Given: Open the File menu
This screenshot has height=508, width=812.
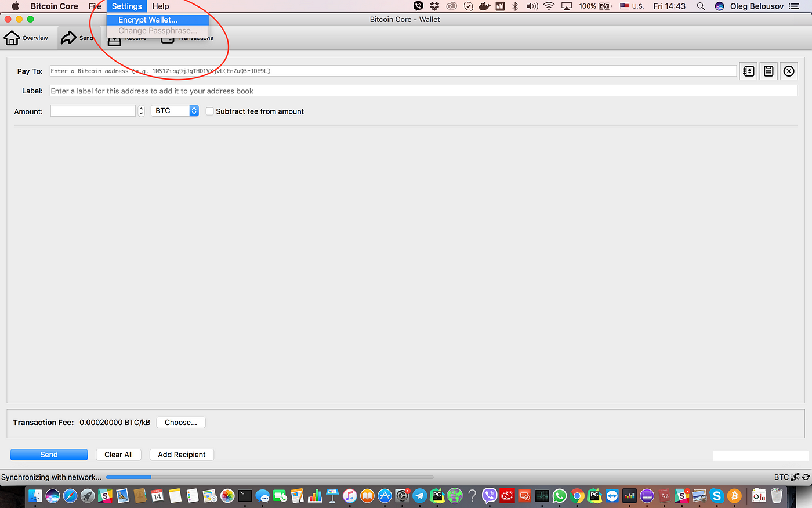Looking at the screenshot, I should [95, 6].
